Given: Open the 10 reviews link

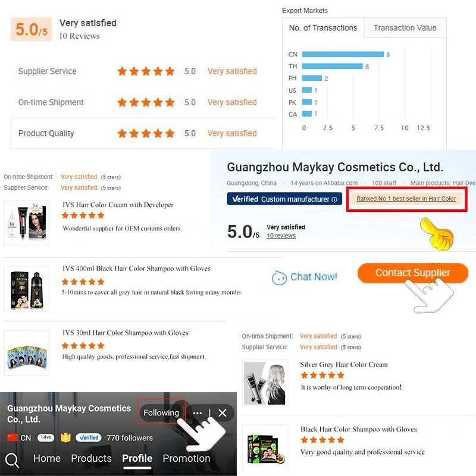Looking at the screenshot, I should pos(281,236).
